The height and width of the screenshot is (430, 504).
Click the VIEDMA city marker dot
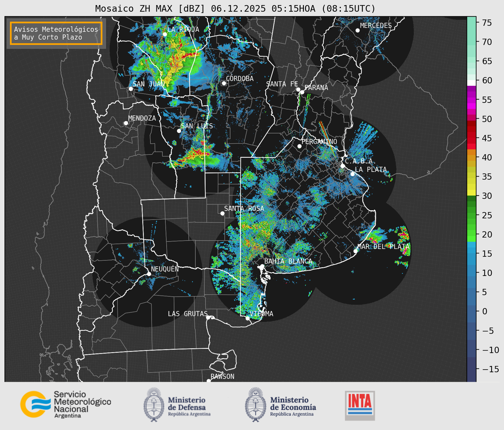pos(247,318)
